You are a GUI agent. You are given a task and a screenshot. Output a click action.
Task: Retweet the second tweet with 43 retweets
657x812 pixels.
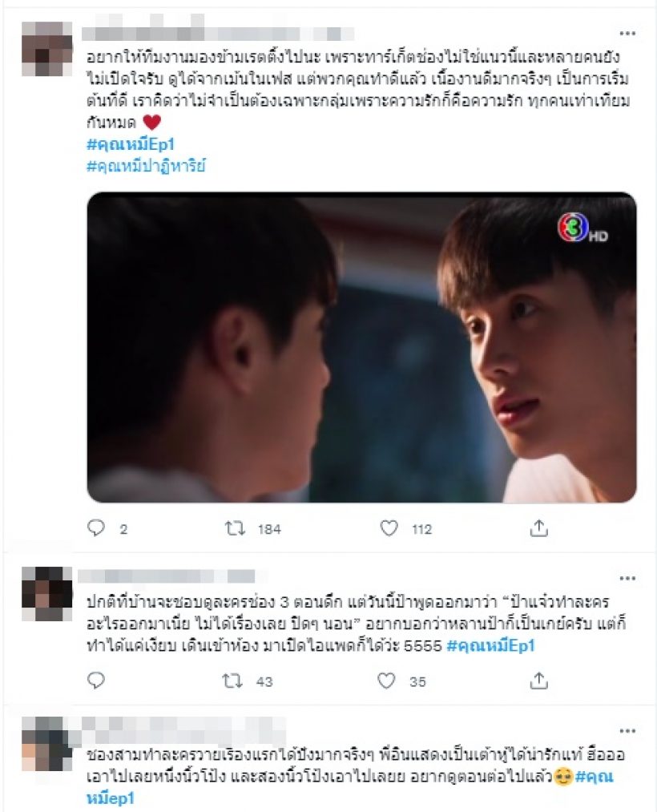(x=232, y=681)
